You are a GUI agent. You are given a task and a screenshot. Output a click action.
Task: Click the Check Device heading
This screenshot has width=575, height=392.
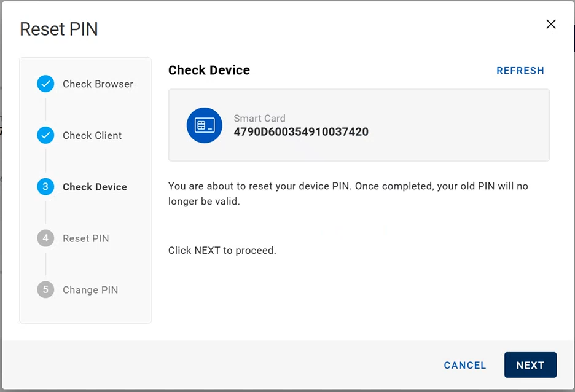[x=209, y=70]
